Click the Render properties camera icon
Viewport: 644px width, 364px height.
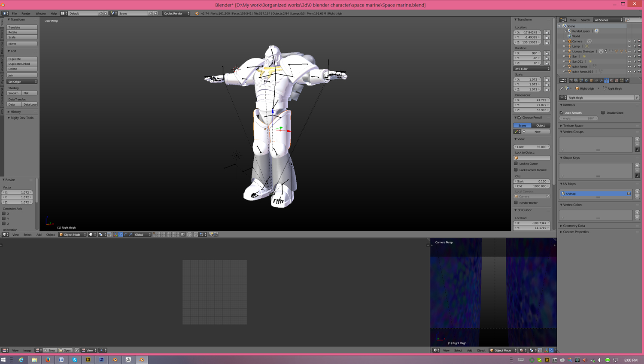pyautogui.click(x=571, y=80)
